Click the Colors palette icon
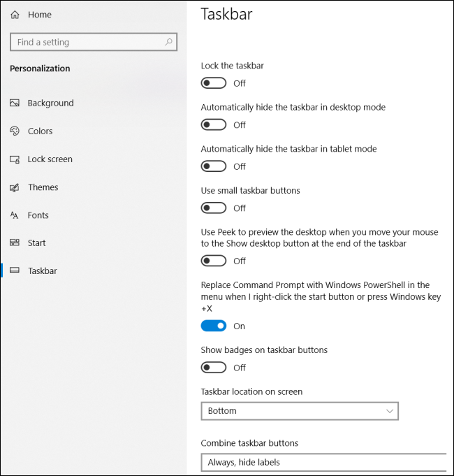 pos(15,131)
